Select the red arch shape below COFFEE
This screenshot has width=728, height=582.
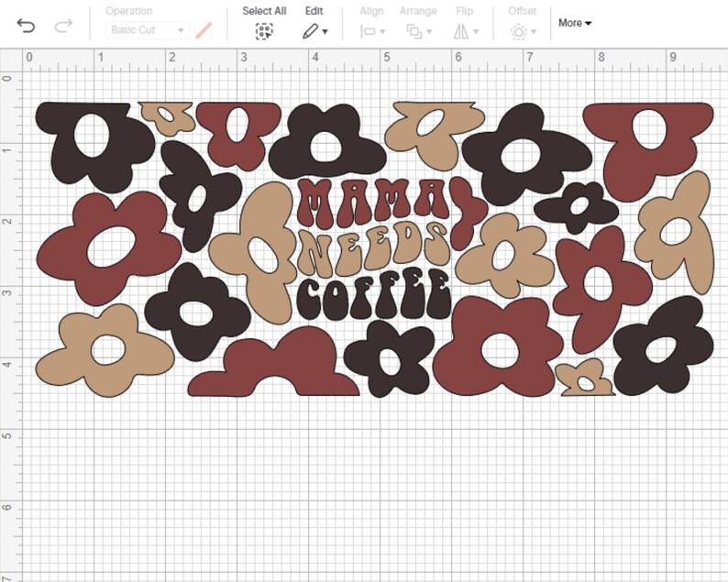coord(274,362)
